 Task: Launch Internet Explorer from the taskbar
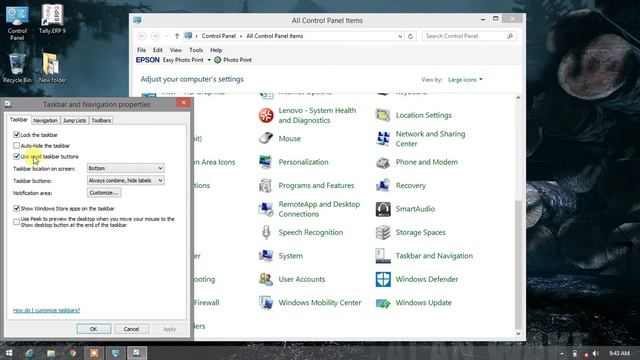[x=29, y=353]
